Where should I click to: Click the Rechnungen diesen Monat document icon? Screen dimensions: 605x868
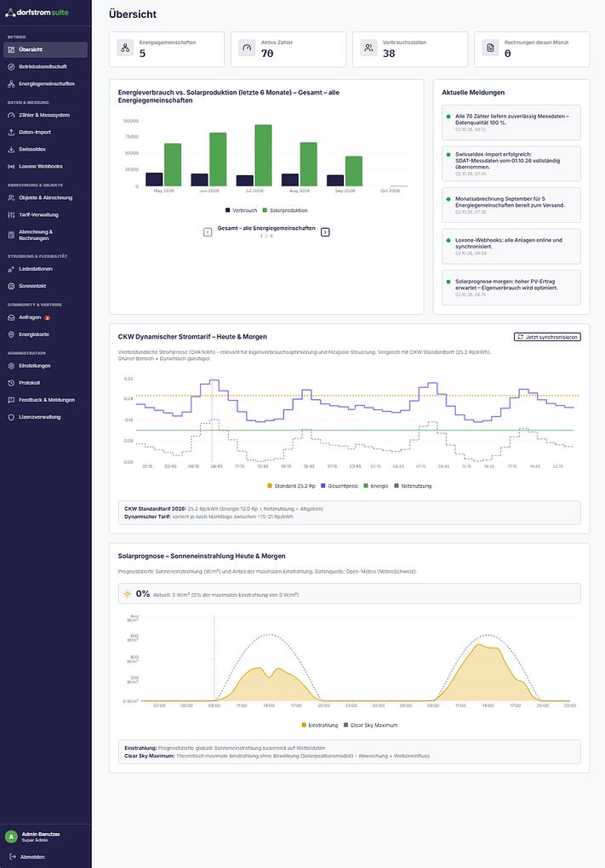(x=490, y=49)
